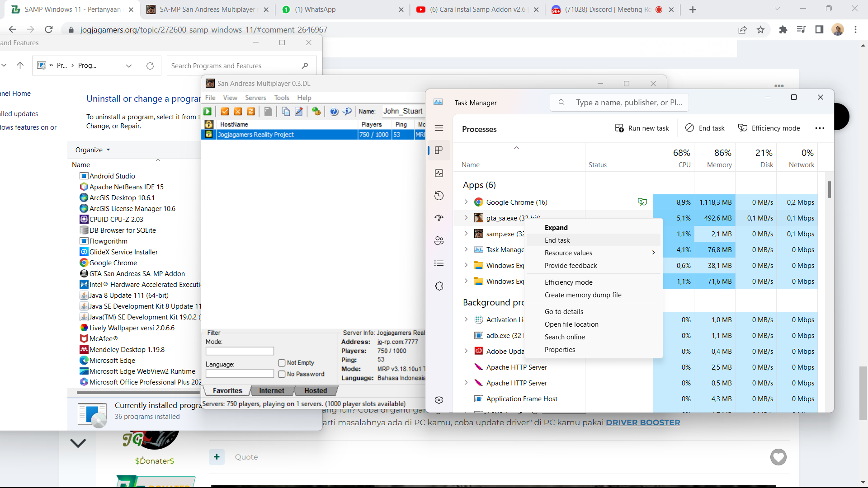Click the Task Manager processes scrollbar thumb
The image size is (868, 488).
click(x=829, y=190)
